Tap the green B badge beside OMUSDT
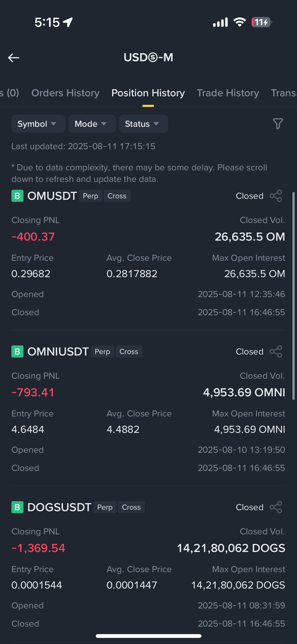The image size is (297, 644). pos(17,196)
